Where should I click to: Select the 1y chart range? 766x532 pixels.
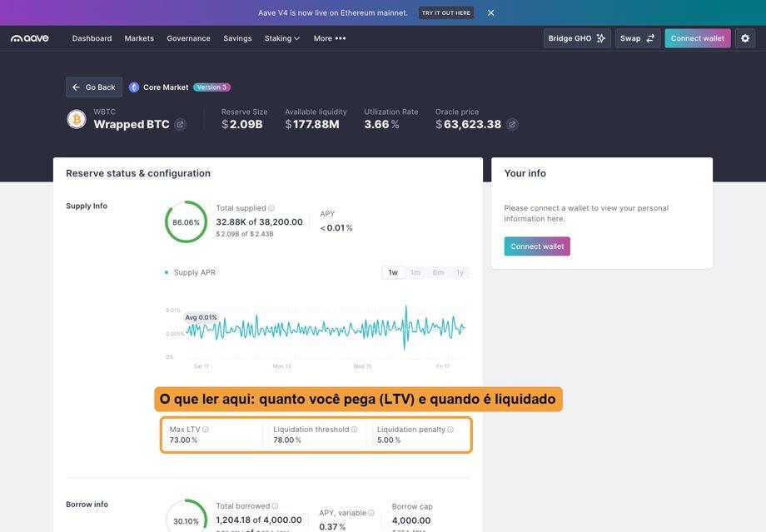pyautogui.click(x=460, y=272)
